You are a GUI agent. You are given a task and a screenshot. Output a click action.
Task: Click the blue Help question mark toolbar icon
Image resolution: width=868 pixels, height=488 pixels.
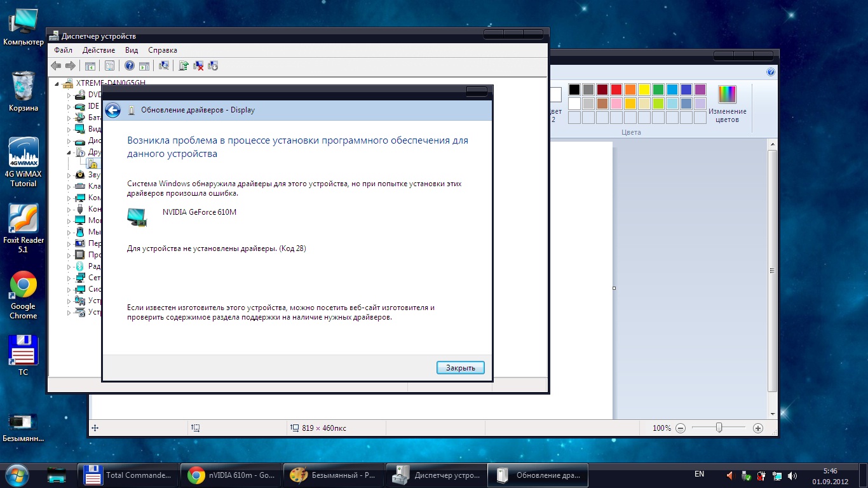click(x=130, y=65)
